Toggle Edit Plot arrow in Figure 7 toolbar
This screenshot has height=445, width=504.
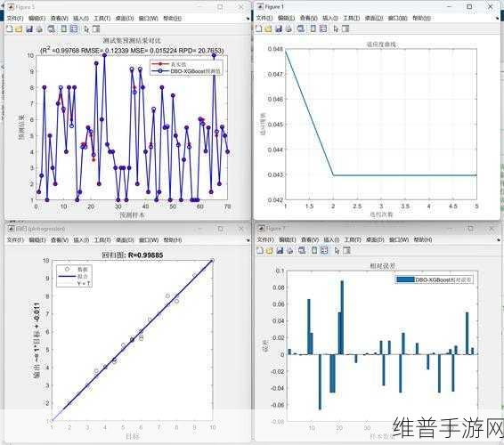click(x=337, y=251)
